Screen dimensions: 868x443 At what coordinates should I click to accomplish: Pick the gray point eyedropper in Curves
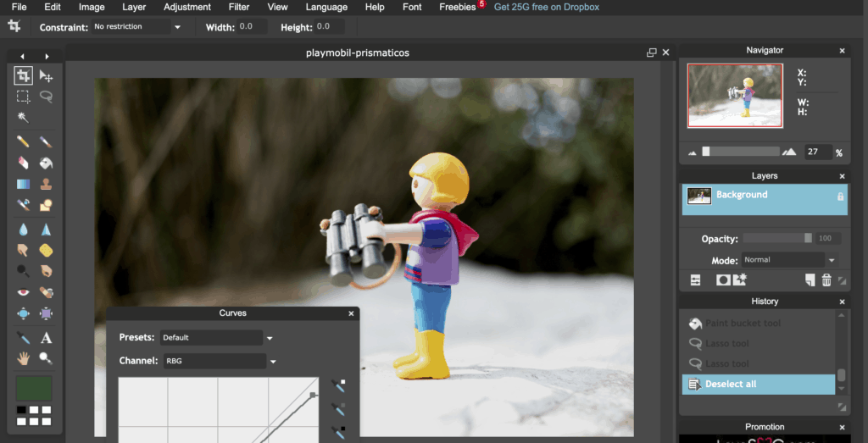[337, 409]
